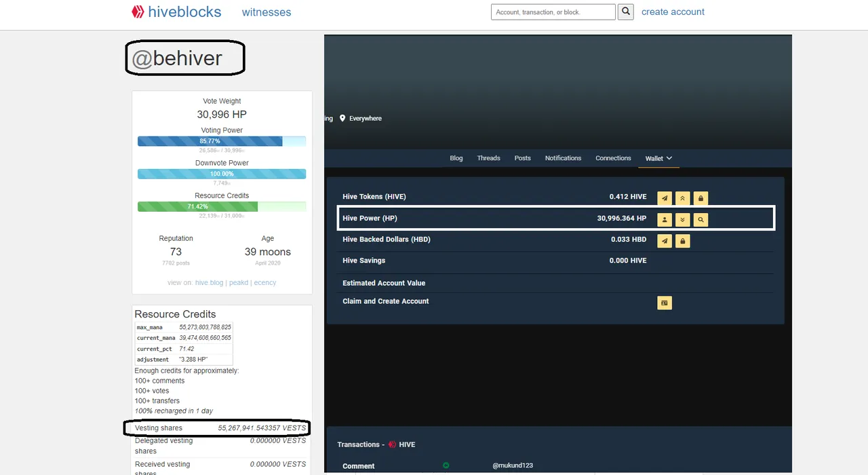The image size is (868, 475).
Task: Click Hive logo icon in Transactions header
Action: click(392, 444)
